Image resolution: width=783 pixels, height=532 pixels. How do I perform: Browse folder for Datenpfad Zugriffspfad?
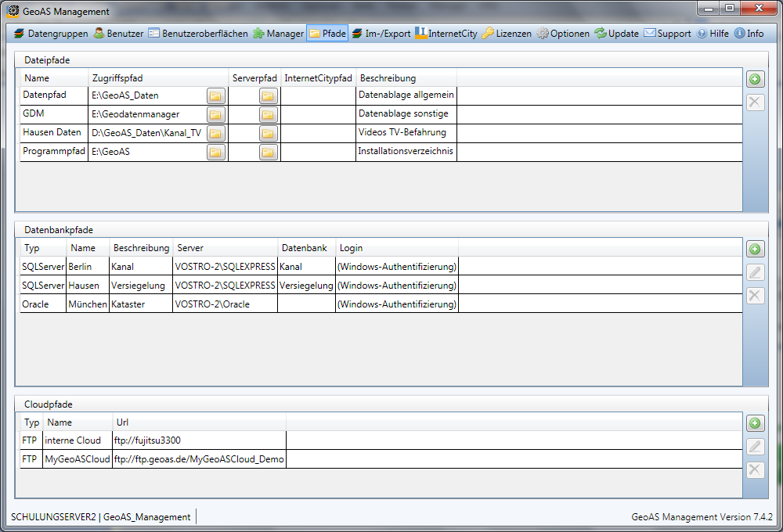215,95
